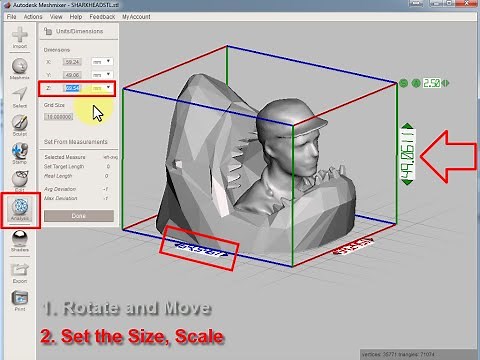480x360 pixels.
Task: Open the Import tool
Action: pyautogui.click(x=20, y=37)
